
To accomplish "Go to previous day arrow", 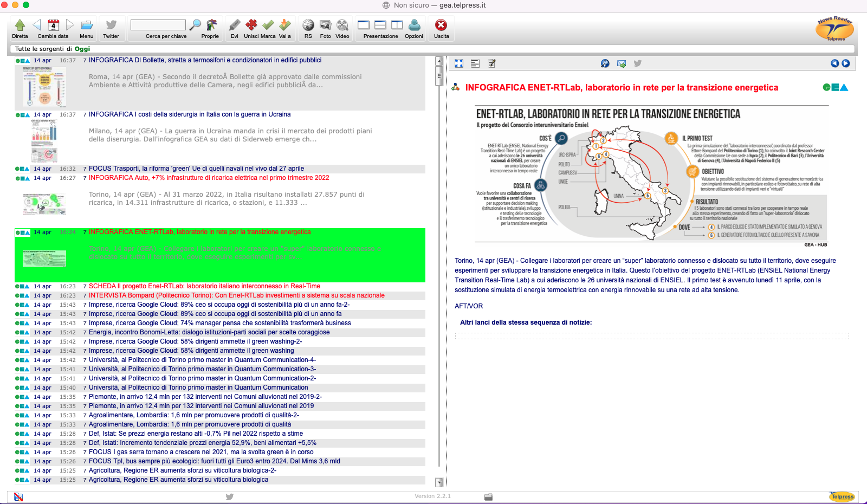I will (x=37, y=25).
